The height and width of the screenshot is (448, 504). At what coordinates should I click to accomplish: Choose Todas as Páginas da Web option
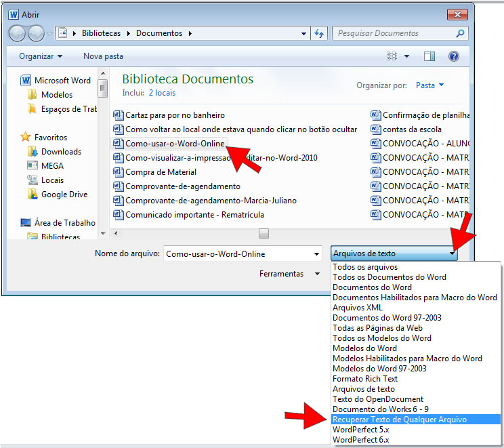[416, 328]
